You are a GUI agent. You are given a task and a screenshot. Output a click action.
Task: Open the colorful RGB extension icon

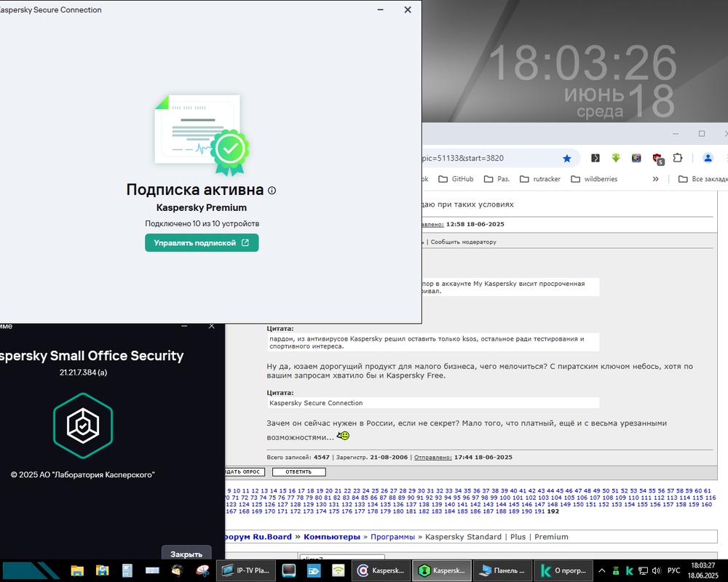point(636,159)
